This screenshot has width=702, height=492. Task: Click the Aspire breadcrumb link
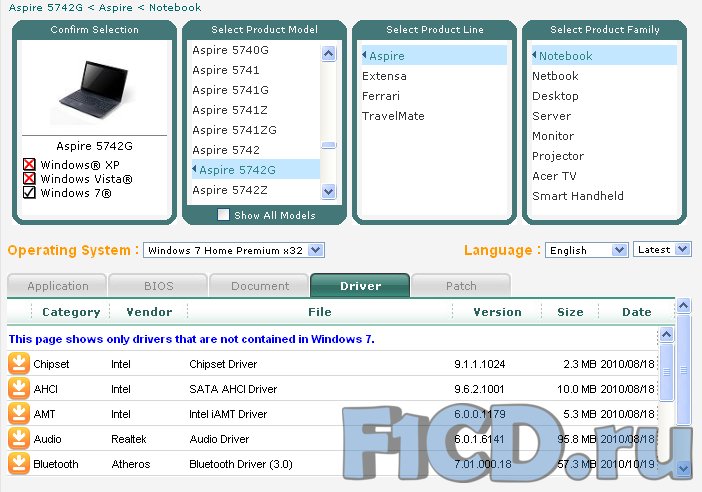(x=116, y=8)
